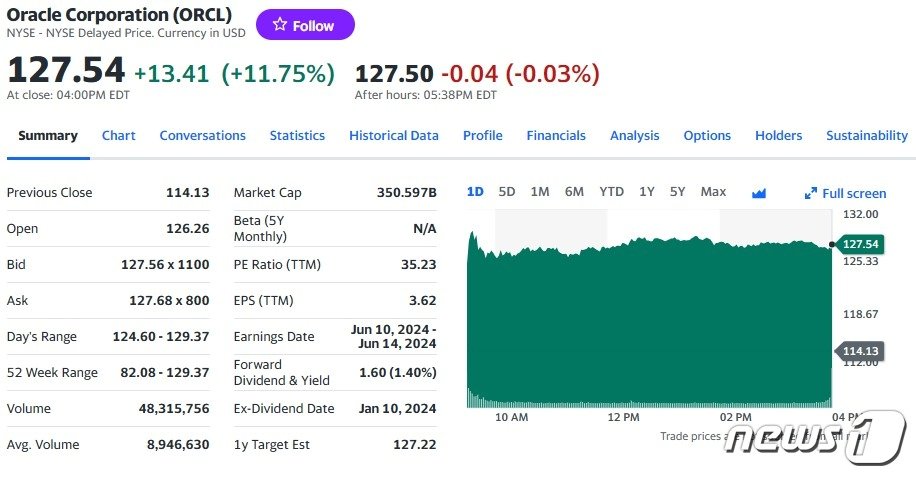
Task: Select the 5Y chart range
Action: (x=678, y=191)
